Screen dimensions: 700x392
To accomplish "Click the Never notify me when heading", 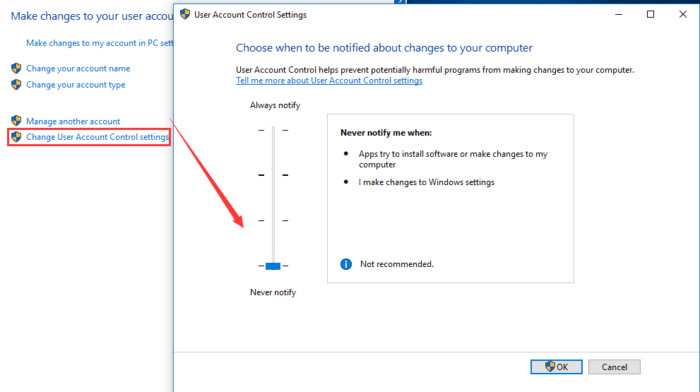I will 386,133.
